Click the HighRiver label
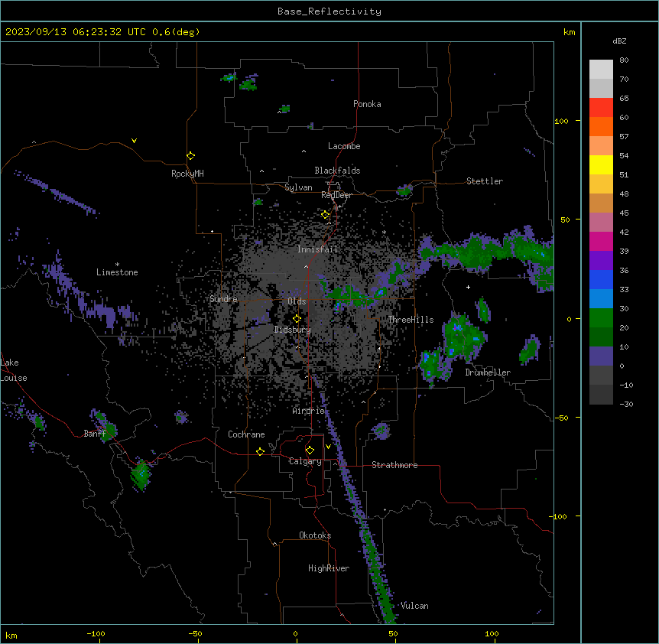 (x=329, y=568)
